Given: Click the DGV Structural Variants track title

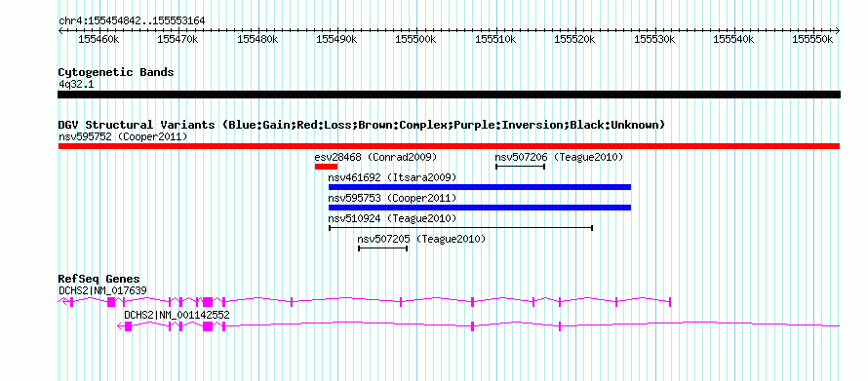Looking at the screenshot, I should pyautogui.click(x=362, y=125).
